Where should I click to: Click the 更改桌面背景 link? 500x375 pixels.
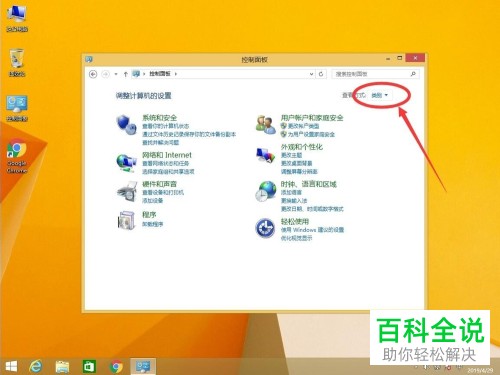coord(297,163)
